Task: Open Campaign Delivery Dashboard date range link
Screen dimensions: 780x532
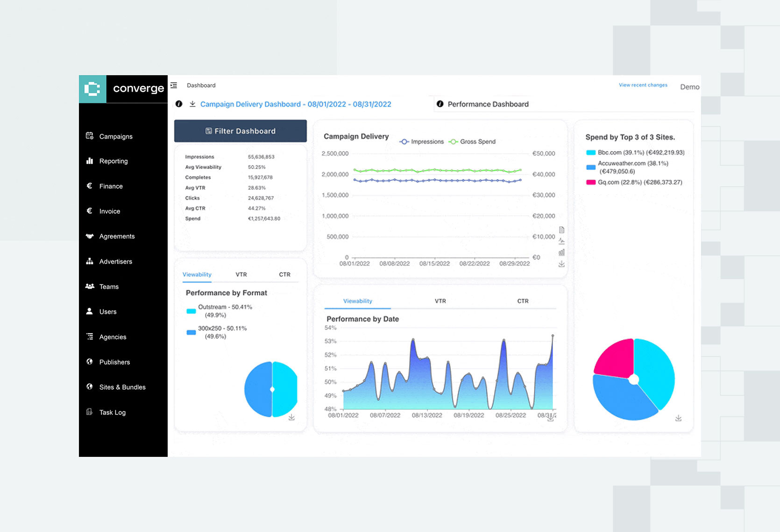Action: click(x=296, y=104)
